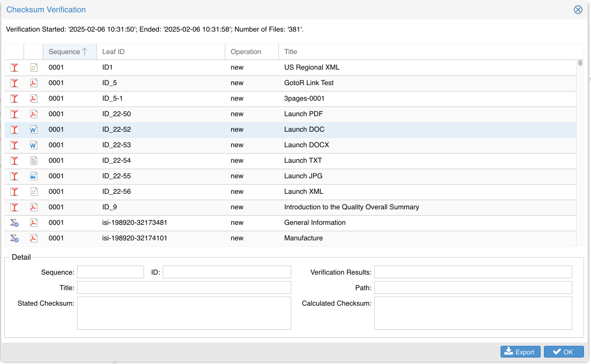Viewport: 591px width, 364px height.
Task: Export the checksum verification results
Action: (520, 352)
